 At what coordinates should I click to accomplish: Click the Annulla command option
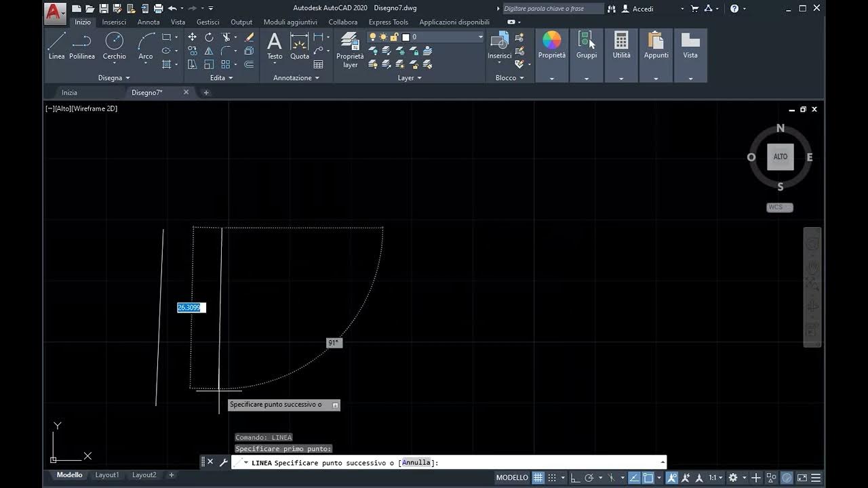click(416, 463)
